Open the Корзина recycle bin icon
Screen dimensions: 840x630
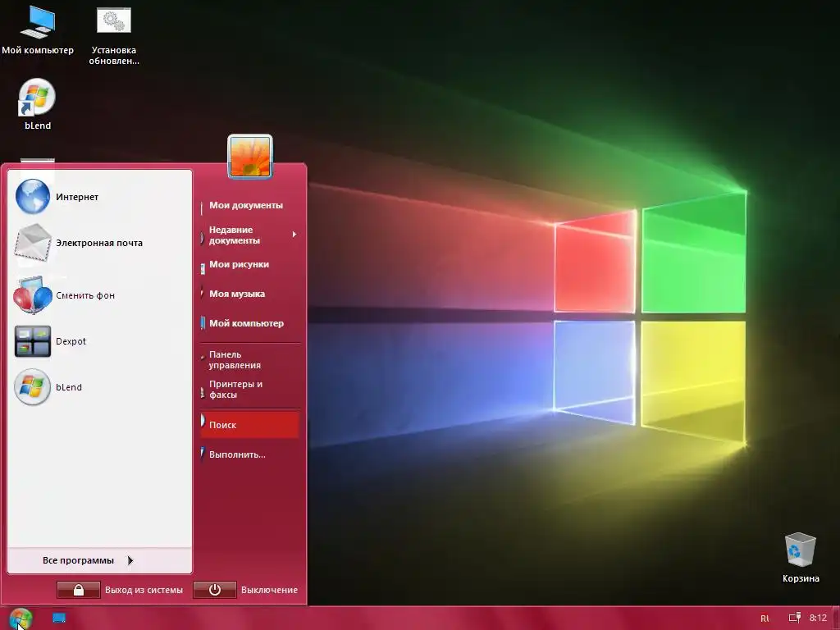point(801,557)
